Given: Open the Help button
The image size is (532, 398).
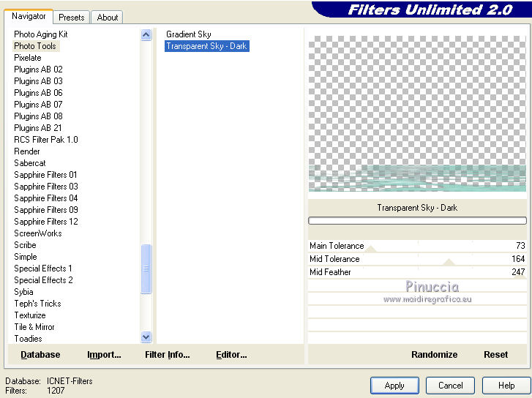Looking at the screenshot, I should (506, 386).
